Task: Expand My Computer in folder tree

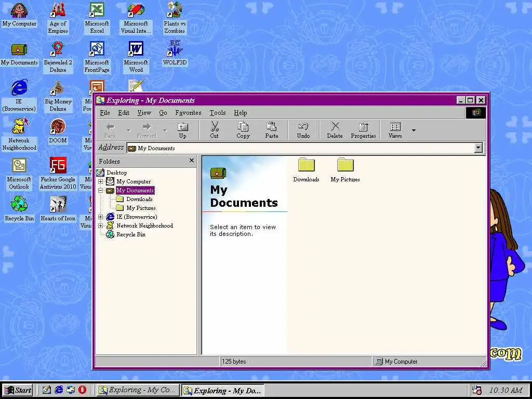Action: [100, 181]
